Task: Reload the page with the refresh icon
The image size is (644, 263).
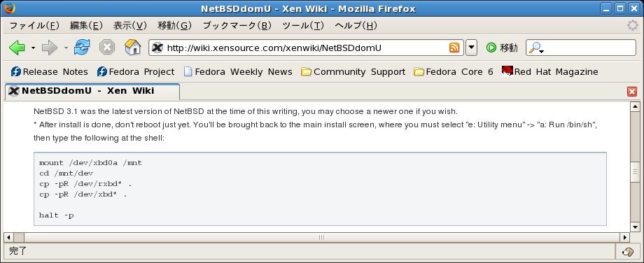Action: point(82,48)
